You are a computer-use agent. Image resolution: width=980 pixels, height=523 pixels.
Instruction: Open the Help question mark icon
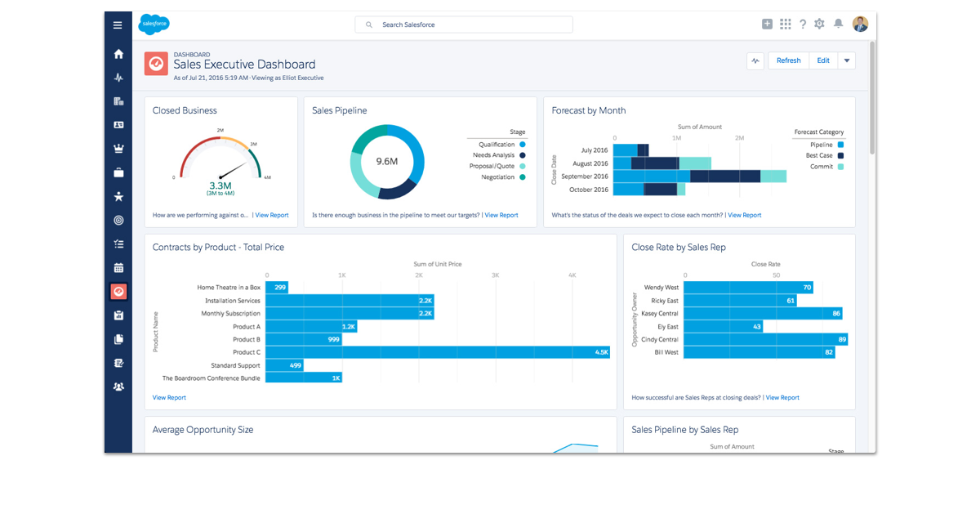(x=803, y=25)
